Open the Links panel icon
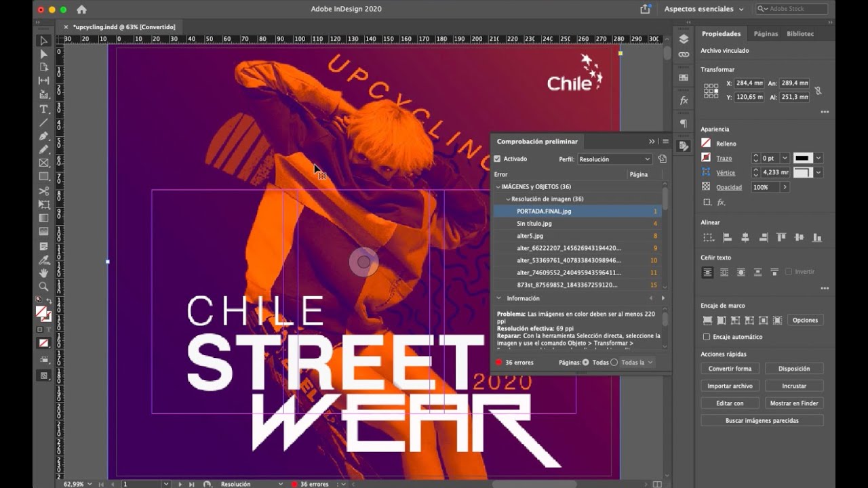The width and height of the screenshot is (868, 488). point(684,55)
